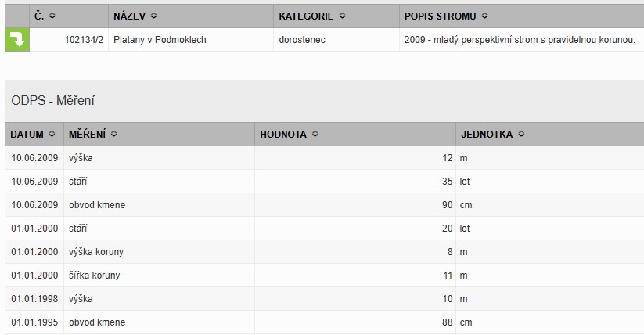Screen dimensions: 644x335
Task: Sort measurements using the DATUM sort icon
Action: [52, 135]
